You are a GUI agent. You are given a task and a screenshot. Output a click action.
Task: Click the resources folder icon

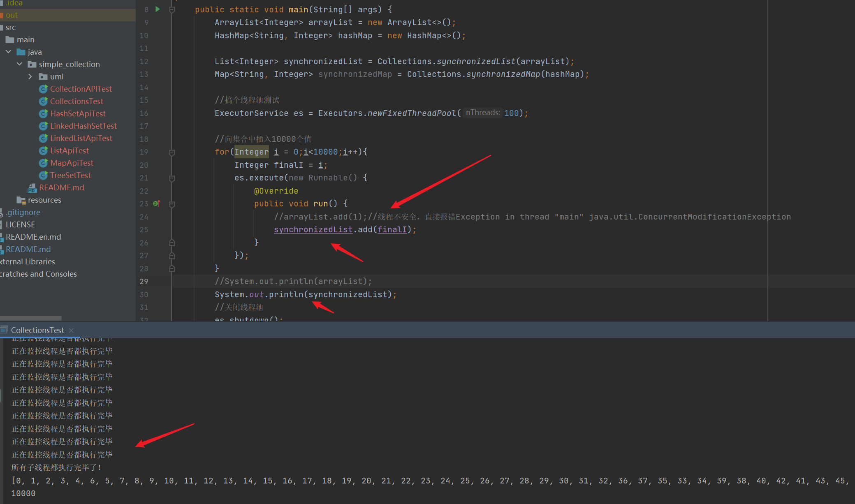coord(21,200)
